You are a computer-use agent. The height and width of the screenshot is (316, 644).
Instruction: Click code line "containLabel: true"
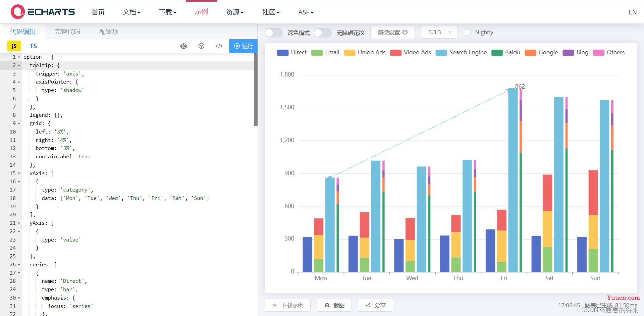point(63,157)
